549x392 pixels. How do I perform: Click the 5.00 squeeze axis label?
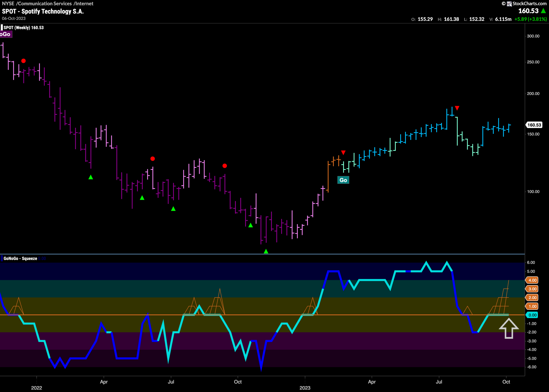tap(531, 272)
